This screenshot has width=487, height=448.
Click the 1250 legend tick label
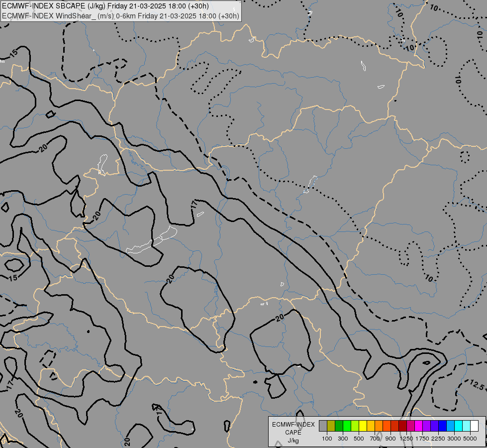coord(406,439)
